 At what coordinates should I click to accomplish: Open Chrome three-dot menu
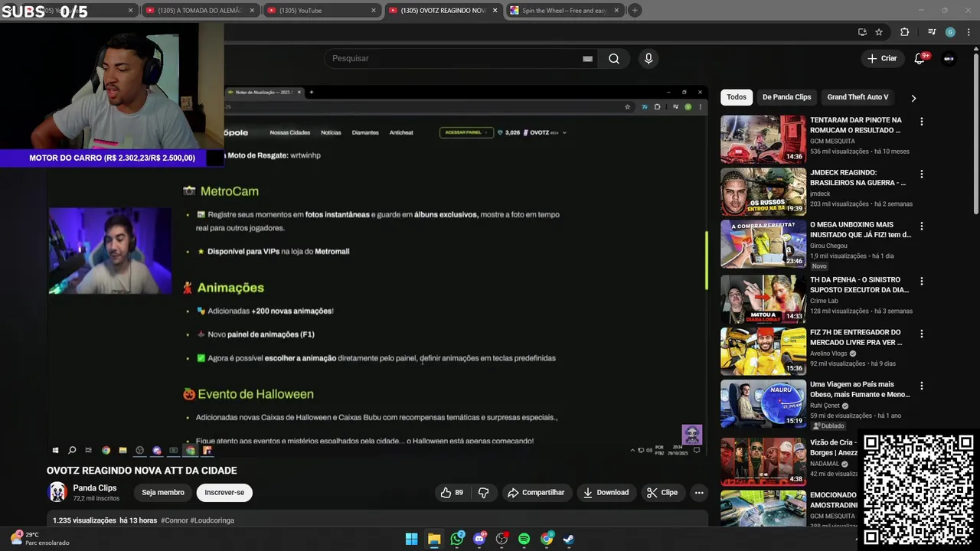[x=967, y=32]
